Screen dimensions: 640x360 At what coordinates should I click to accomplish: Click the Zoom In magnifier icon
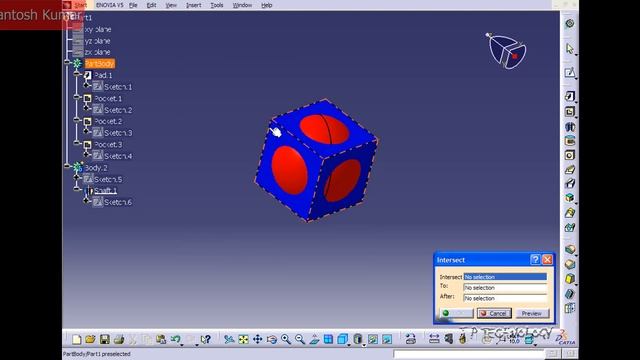pos(286,339)
